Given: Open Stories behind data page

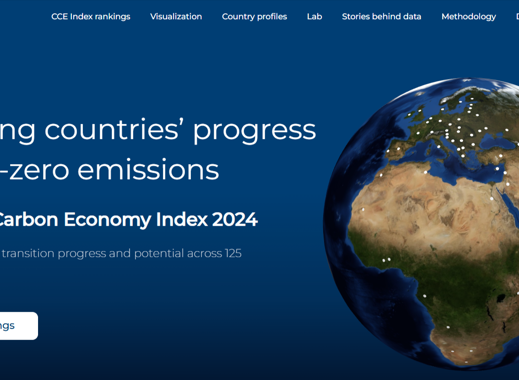Looking at the screenshot, I should pos(381,17).
